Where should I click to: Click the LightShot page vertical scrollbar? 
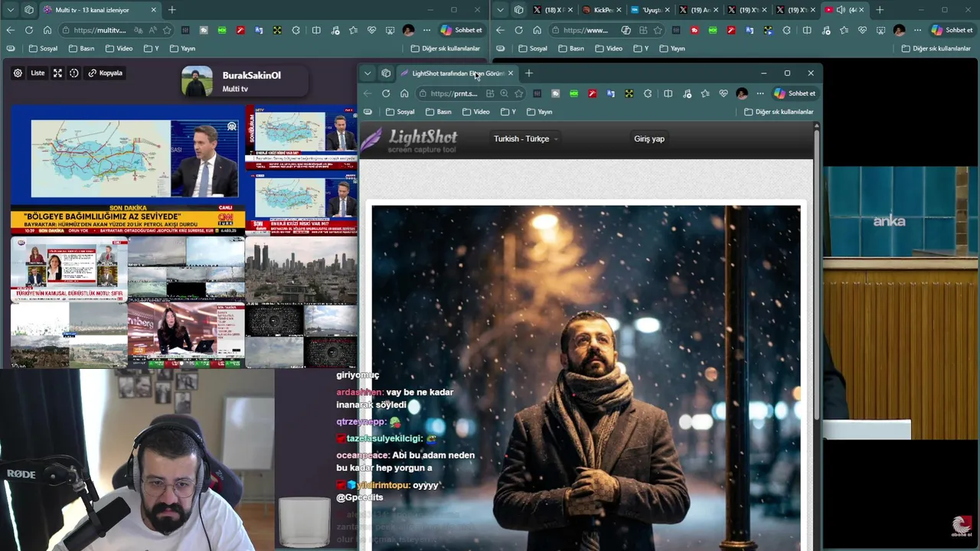pyautogui.click(x=816, y=275)
